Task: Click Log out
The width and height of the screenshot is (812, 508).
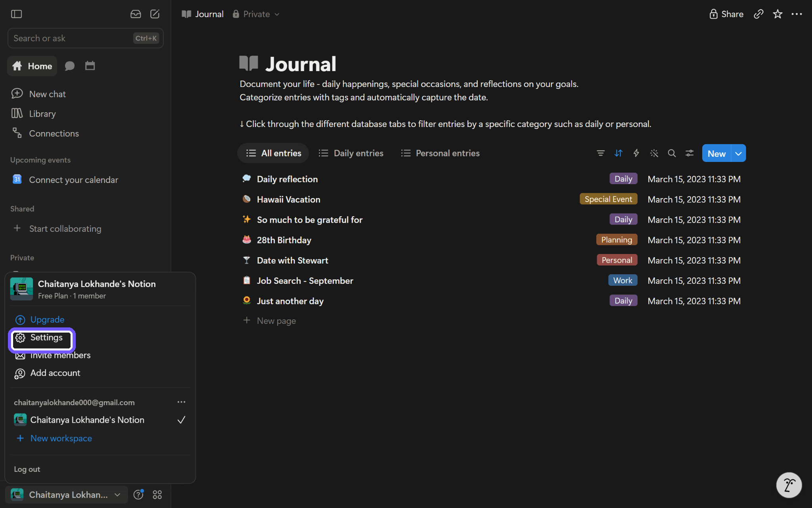Action: (27, 469)
